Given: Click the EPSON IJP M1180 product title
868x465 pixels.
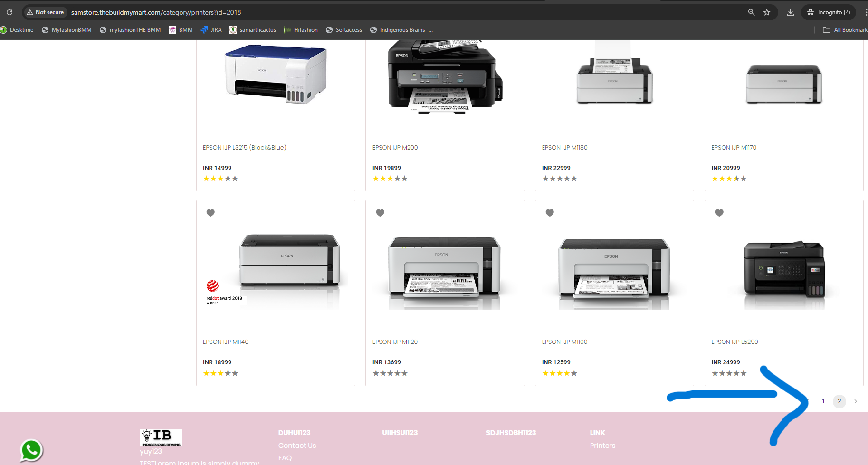Looking at the screenshot, I should 565,148.
